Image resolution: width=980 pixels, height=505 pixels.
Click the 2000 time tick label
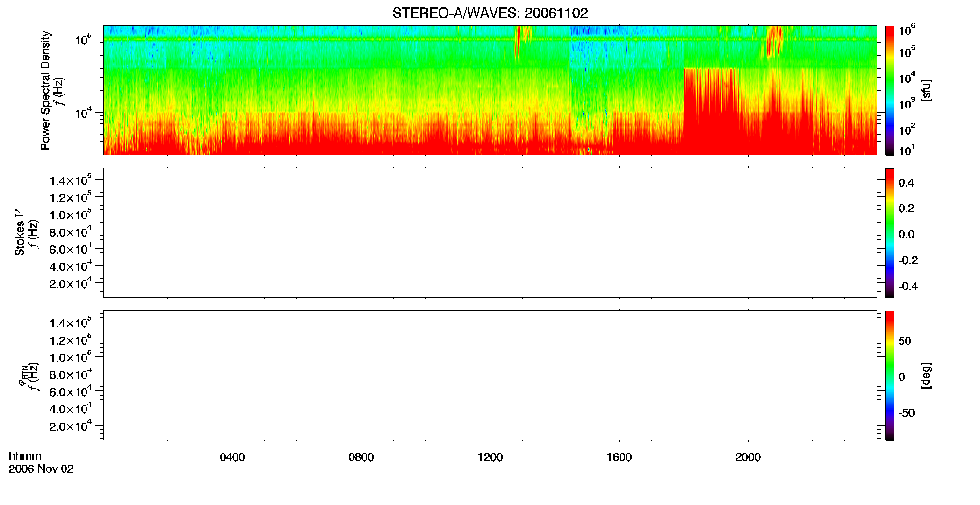click(748, 457)
